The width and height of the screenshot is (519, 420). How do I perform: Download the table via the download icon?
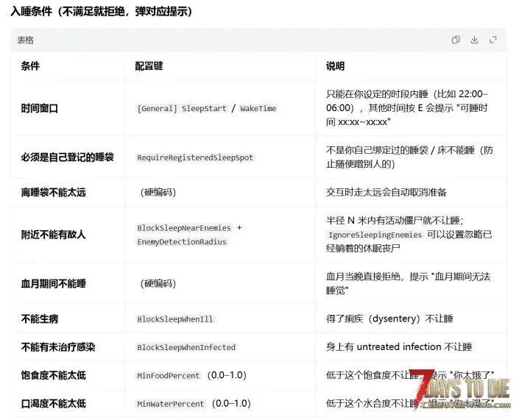click(x=474, y=40)
